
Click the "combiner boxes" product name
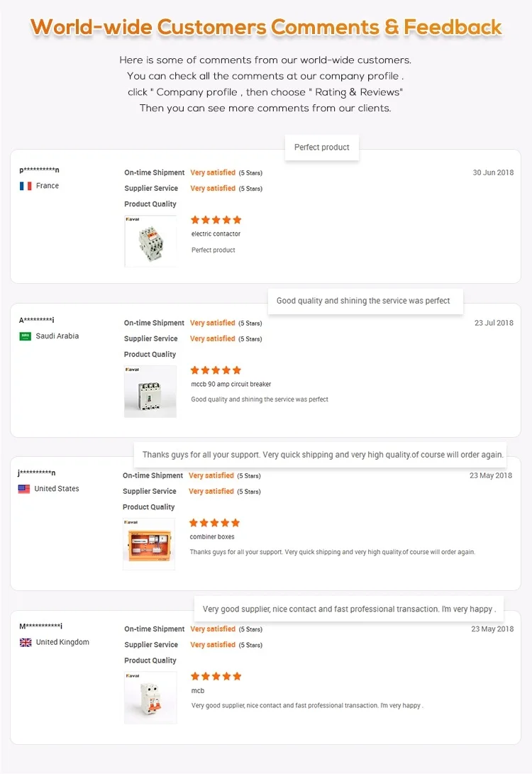[212, 537]
